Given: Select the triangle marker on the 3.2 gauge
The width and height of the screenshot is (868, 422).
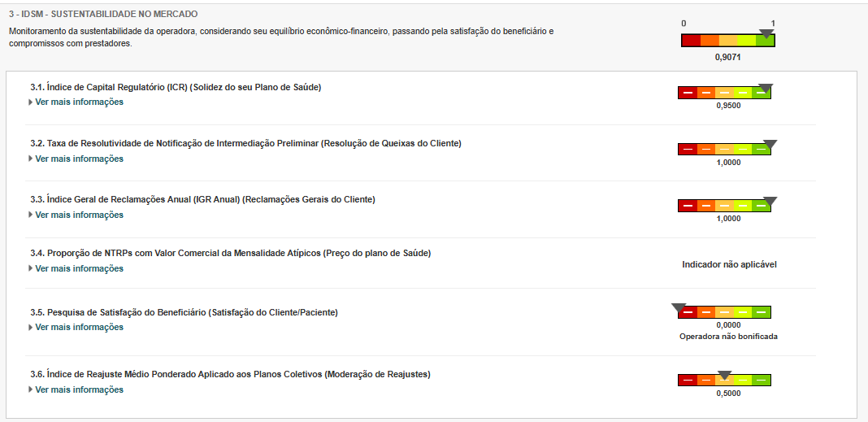Looking at the screenshot, I should click(x=770, y=145).
